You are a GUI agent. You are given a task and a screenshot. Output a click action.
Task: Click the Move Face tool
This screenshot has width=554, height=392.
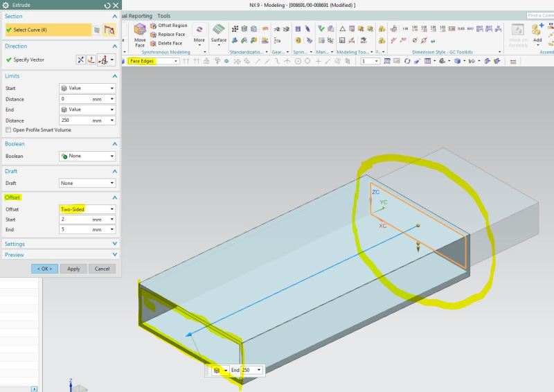pos(140,35)
